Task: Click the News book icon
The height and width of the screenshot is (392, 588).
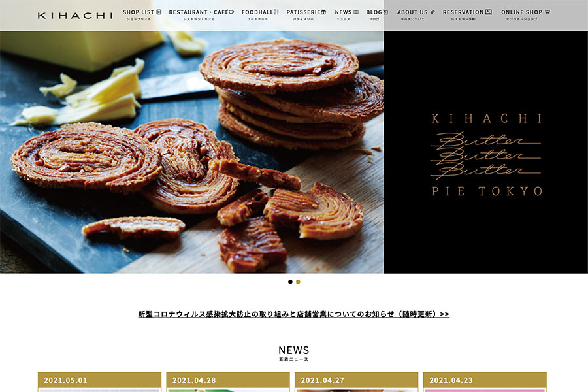Action: (356, 12)
